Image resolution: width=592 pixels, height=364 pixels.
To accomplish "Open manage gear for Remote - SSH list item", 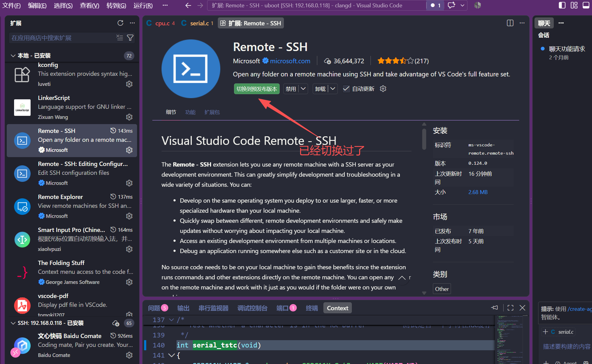I will coord(129,150).
